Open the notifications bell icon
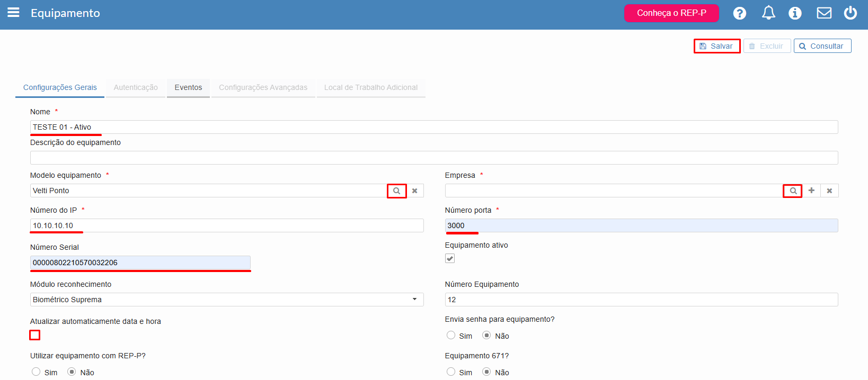Viewport: 868px width, 380px height. [x=768, y=13]
